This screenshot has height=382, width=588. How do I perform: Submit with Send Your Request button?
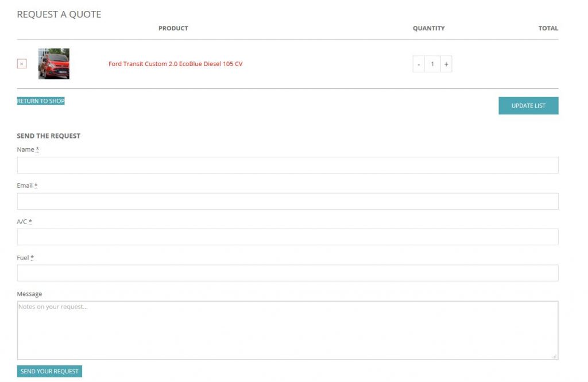coord(49,371)
